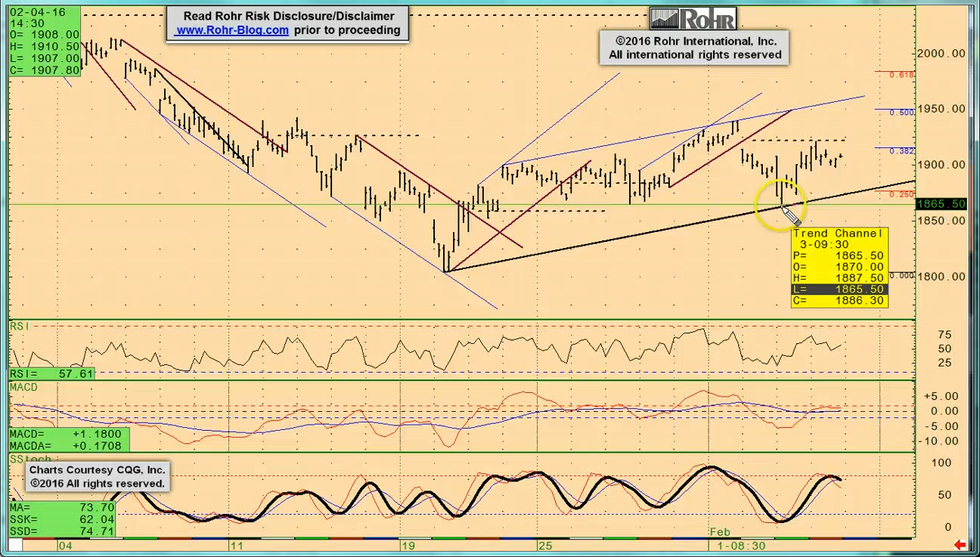Click the green OHLC data box
The image size is (980, 557).
[45, 41]
